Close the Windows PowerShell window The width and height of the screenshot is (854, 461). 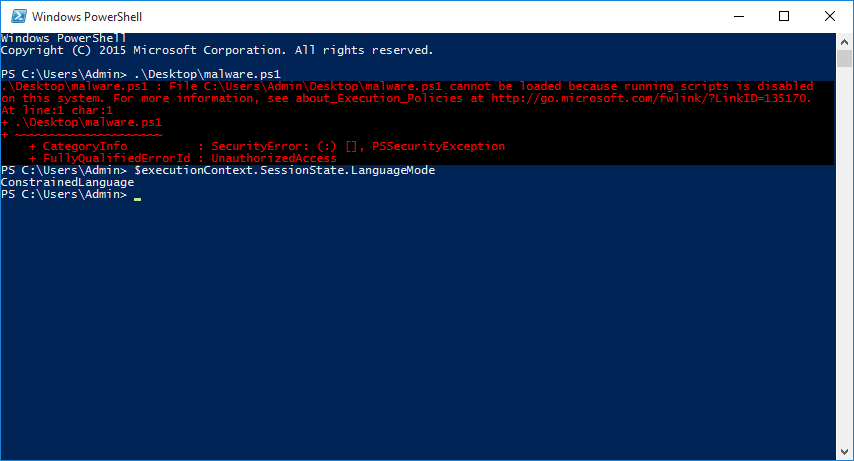pyautogui.click(x=829, y=17)
